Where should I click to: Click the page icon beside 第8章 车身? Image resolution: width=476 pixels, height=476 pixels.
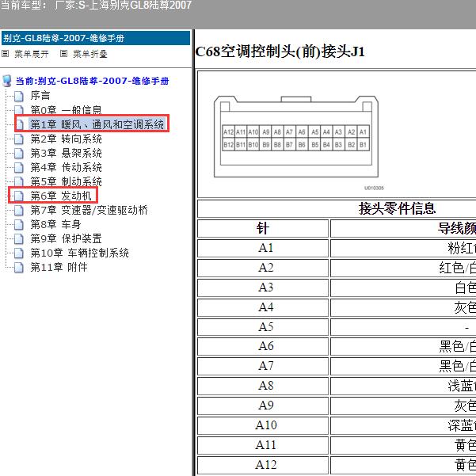click(19, 225)
